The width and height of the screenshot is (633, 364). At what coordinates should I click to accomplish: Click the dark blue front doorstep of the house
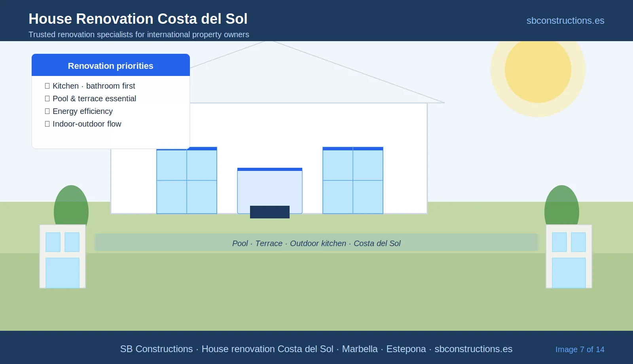[x=270, y=212]
